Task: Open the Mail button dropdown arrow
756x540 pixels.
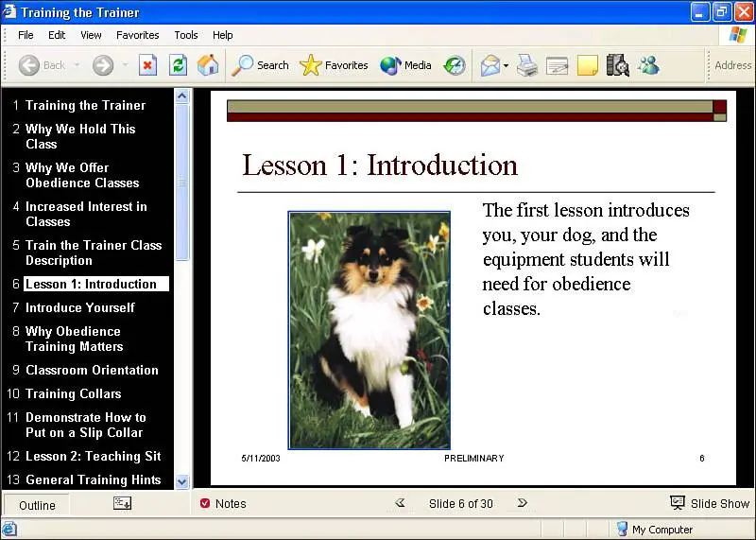Action: click(x=506, y=65)
